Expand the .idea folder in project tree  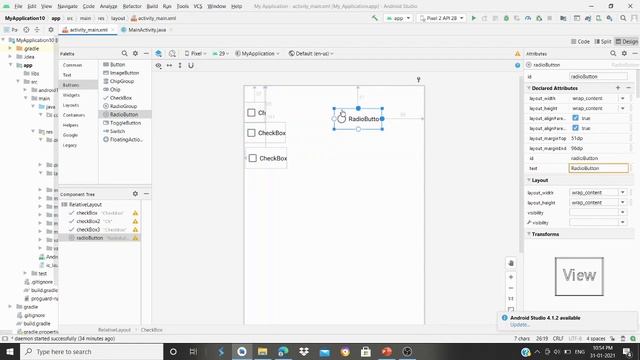10,56
